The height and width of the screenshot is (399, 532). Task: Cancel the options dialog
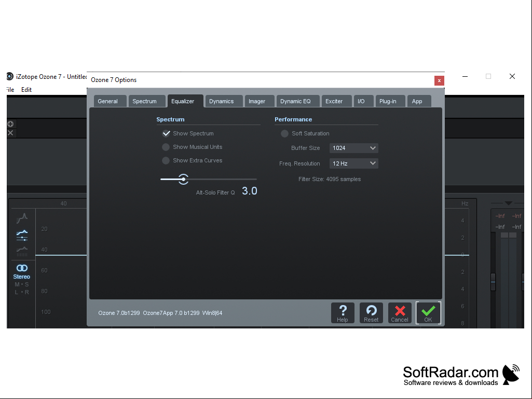pos(400,313)
